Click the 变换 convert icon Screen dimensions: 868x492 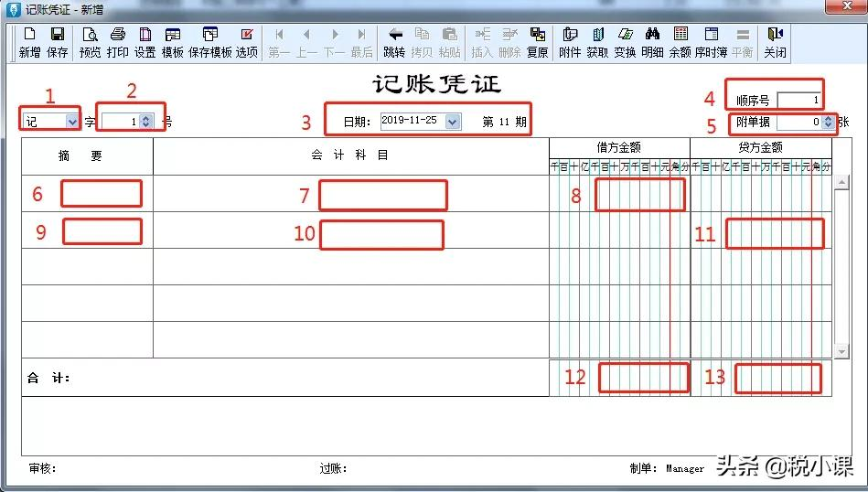(625, 43)
